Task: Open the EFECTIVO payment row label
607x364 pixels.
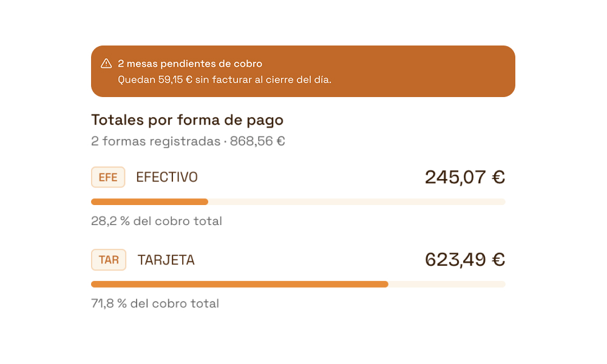Action: 167,177
